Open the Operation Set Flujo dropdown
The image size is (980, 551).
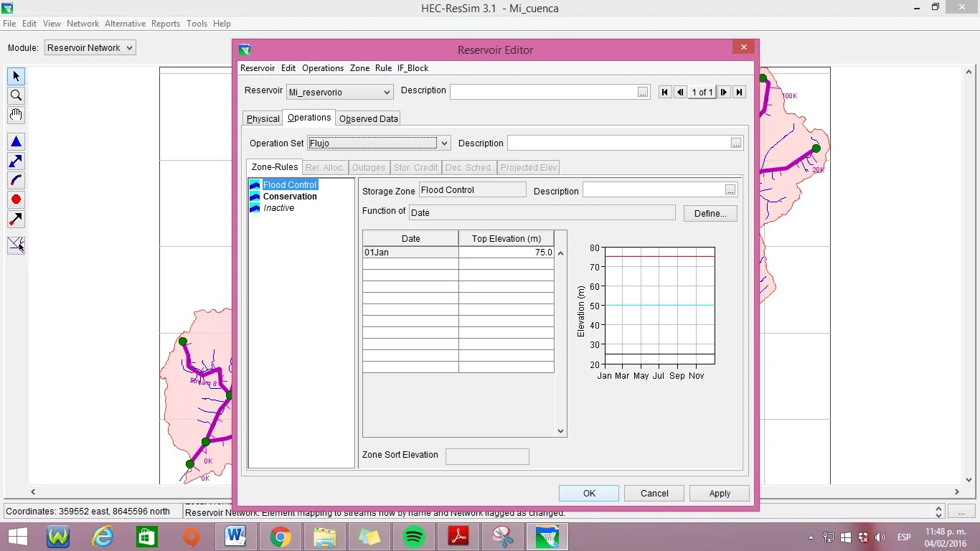379,143
